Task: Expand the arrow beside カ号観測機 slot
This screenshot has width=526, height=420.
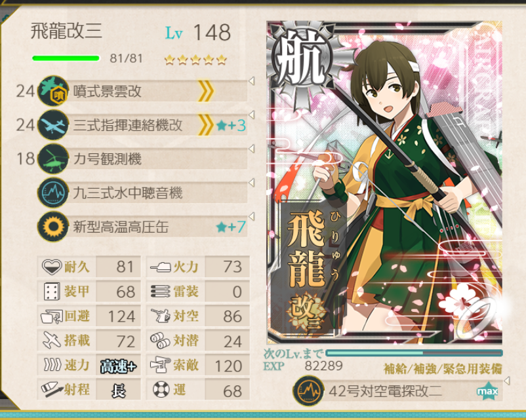Action: point(251,149)
